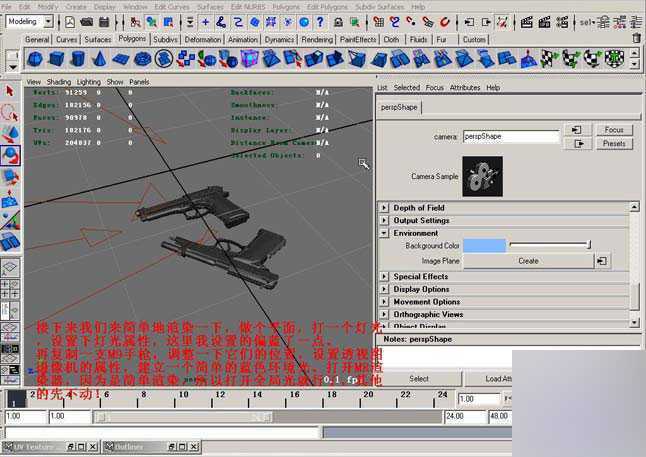The image size is (646, 457).
Task: Click the Background Color blue swatch
Action: click(x=484, y=246)
